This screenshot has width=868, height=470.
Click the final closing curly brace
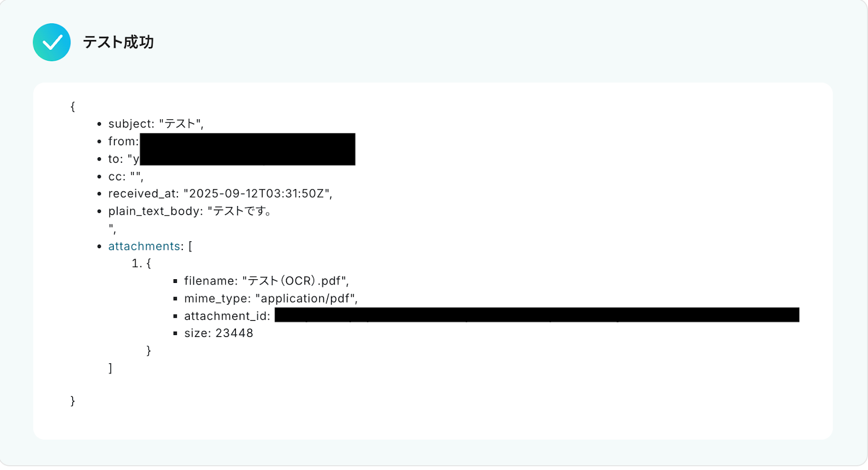tap(73, 401)
